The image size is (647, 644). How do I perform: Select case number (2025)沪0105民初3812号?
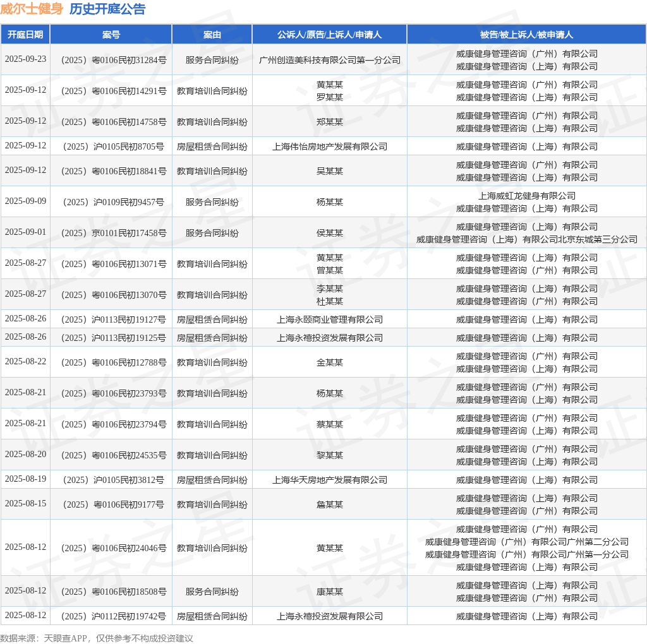pos(114,480)
